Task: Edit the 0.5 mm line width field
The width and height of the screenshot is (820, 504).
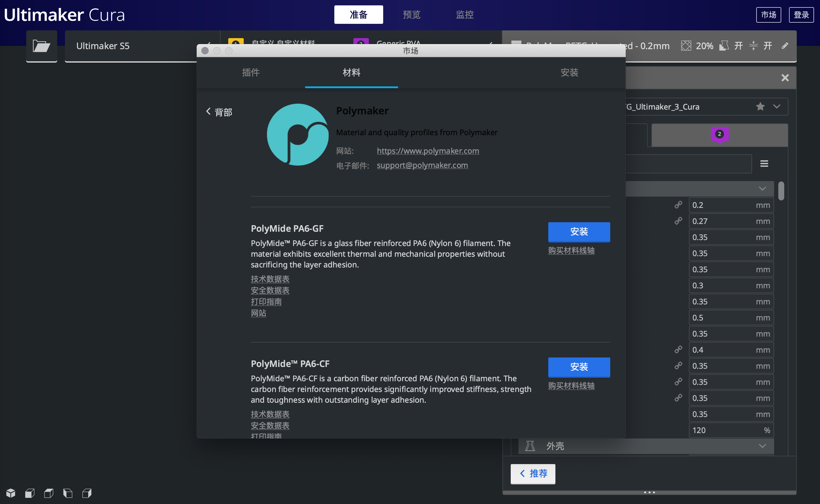Action: pyautogui.click(x=731, y=317)
